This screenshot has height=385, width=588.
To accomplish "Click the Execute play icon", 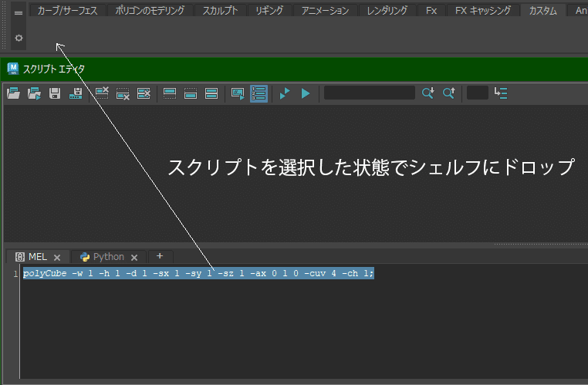I will [306, 93].
